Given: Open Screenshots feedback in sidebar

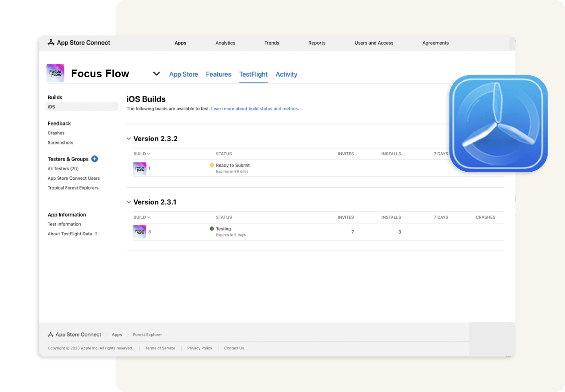Looking at the screenshot, I should (60, 143).
